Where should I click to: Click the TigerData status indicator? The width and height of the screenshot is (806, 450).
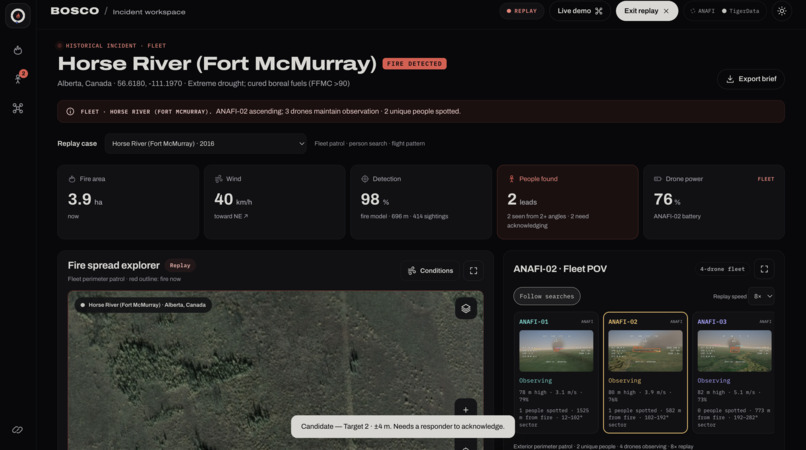(x=741, y=11)
